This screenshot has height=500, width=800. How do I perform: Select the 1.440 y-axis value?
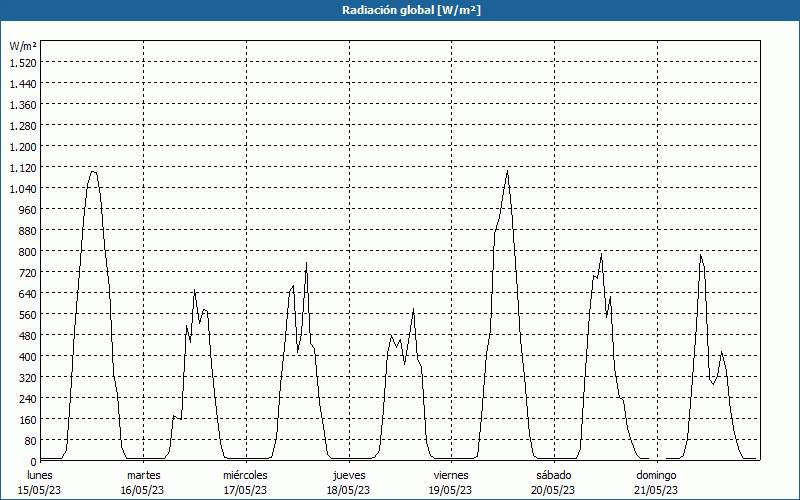tap(23, 84)
